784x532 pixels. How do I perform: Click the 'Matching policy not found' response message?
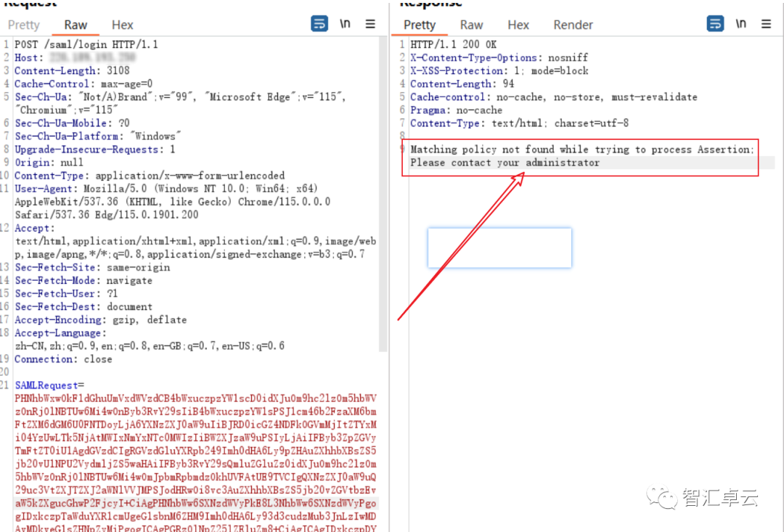coord(581,150)
